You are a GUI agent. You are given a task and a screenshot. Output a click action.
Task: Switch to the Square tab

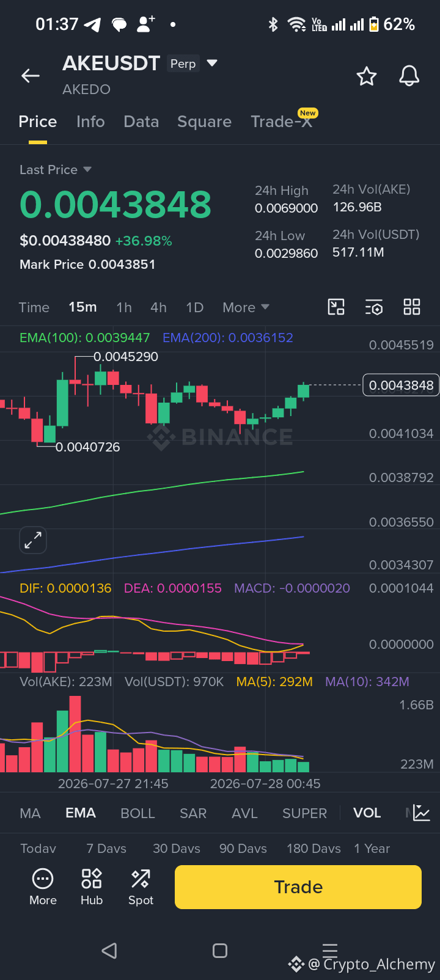click(x=204, y=122)
